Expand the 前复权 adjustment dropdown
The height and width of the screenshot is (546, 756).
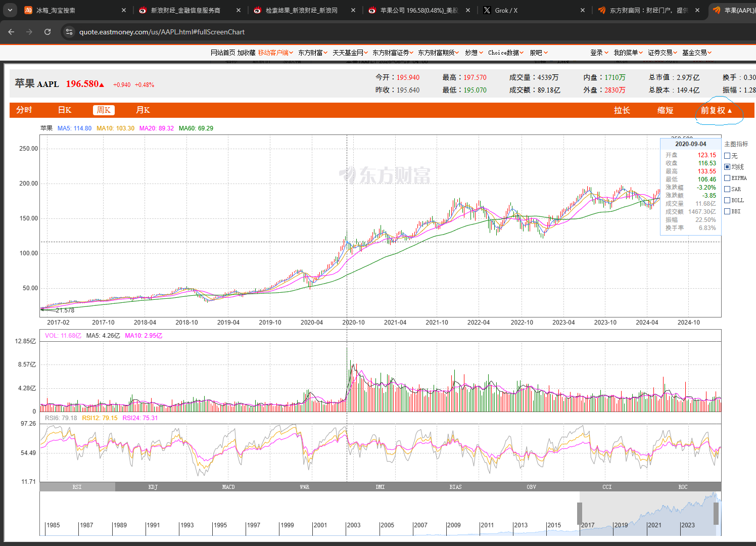point(716,110)
